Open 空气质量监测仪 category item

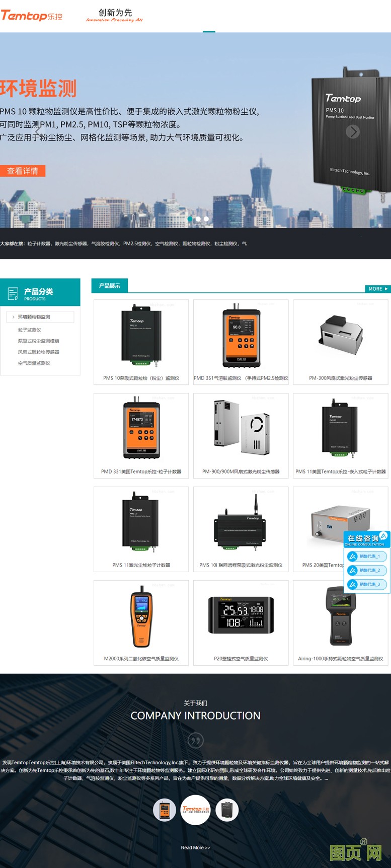click(x=34, y=363)
